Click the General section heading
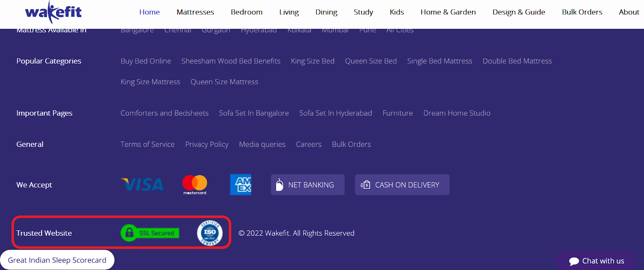The width and height of the screenshot is (644, 270). 30,144
